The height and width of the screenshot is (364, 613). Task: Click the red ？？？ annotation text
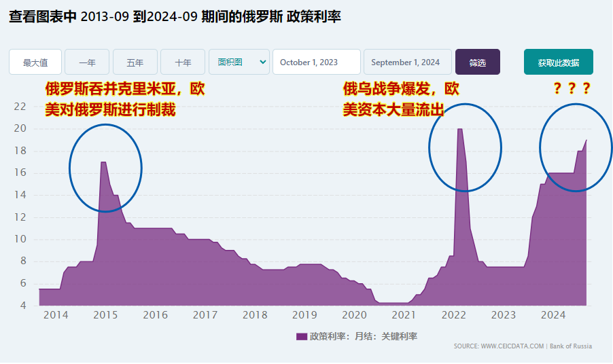click(571, 89)
